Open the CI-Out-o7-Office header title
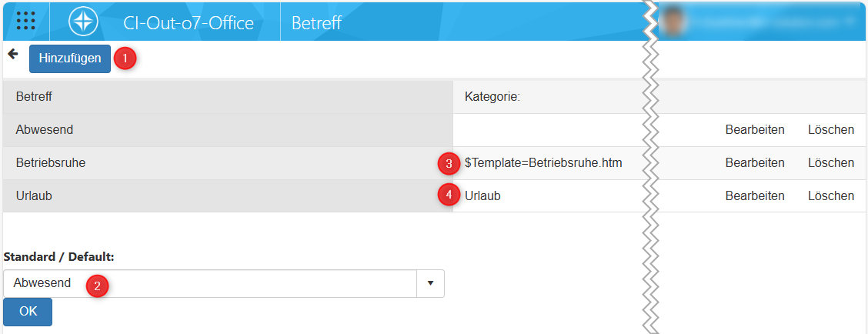The width and height of the screenshot is (868, 334). coord(189,23)
